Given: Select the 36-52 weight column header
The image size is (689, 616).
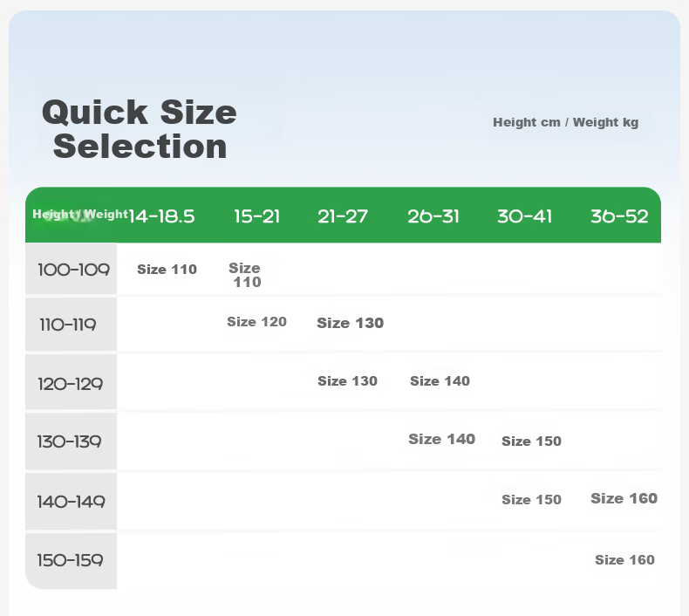Looking at the screenshot, I should (x=619, y=216).
